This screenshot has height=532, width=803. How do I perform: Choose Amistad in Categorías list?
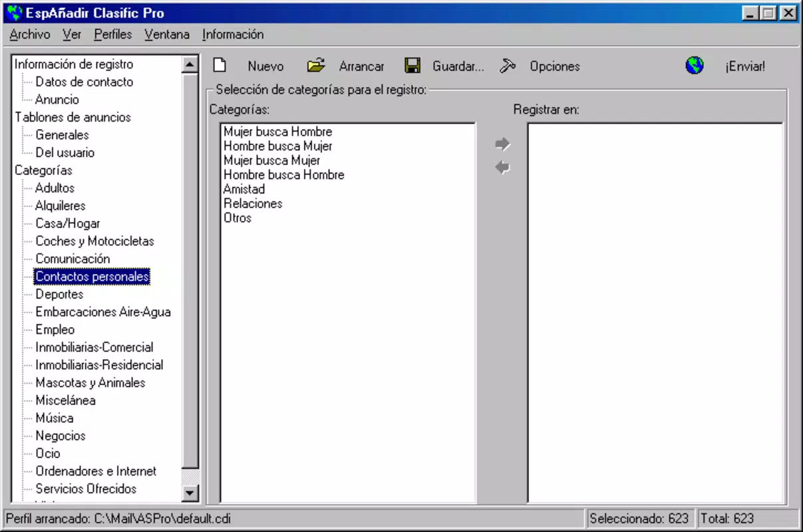point(244,189)
